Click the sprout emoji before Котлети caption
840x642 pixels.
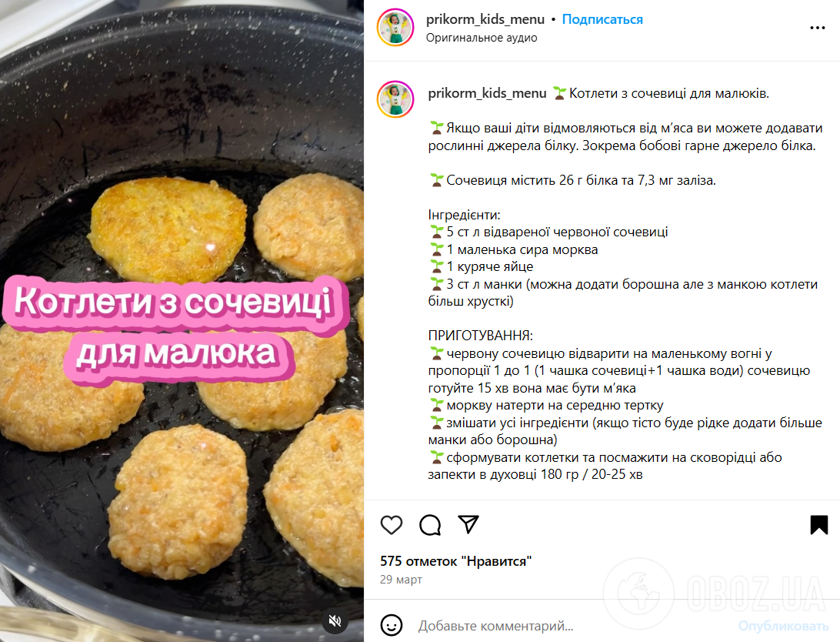coord(559,93)
